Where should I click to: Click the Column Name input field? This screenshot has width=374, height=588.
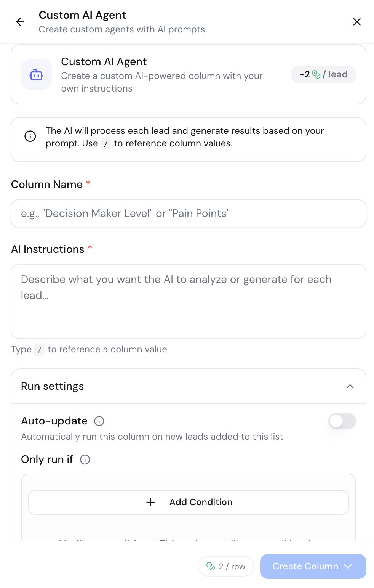click(188, 214)
